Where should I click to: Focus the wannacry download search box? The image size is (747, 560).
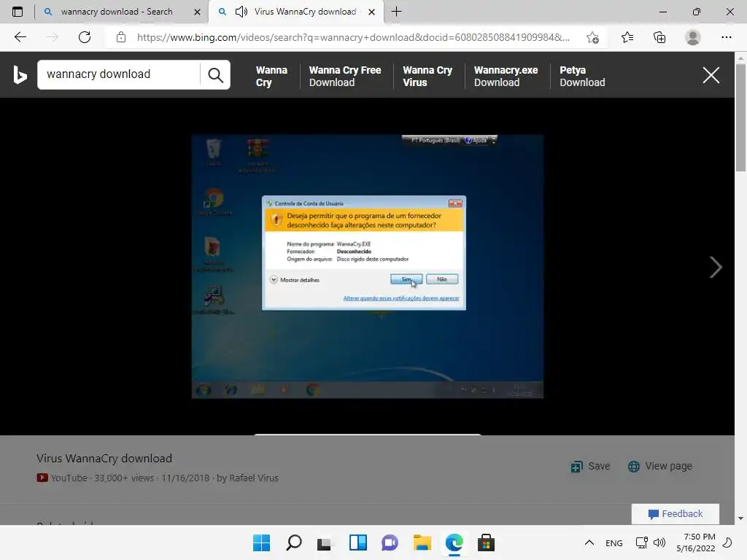119,75
